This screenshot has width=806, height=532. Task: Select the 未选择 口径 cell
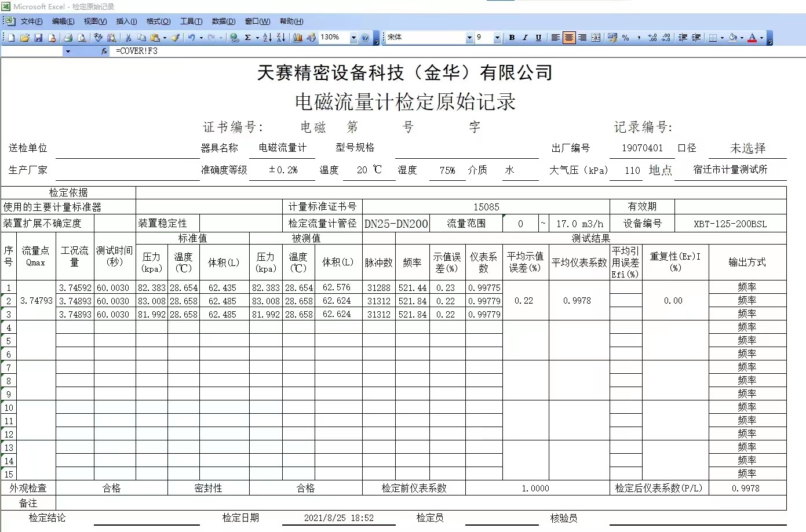[x=747, y=148]
